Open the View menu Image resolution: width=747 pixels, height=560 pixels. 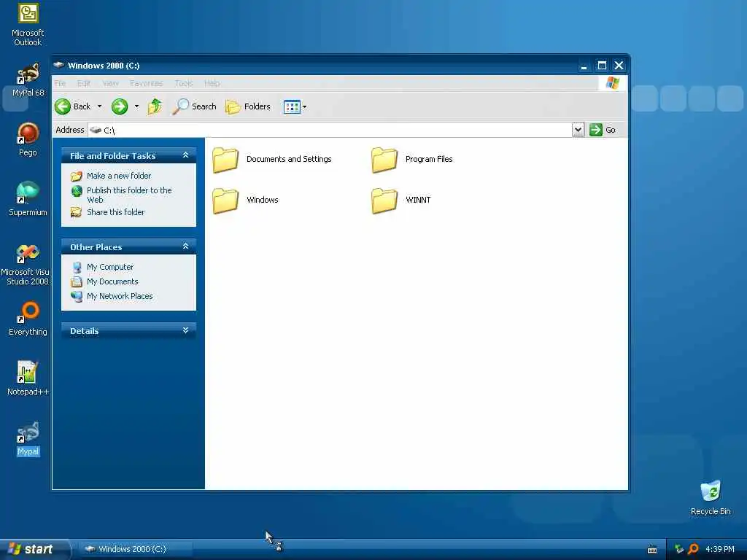[111, 83]
